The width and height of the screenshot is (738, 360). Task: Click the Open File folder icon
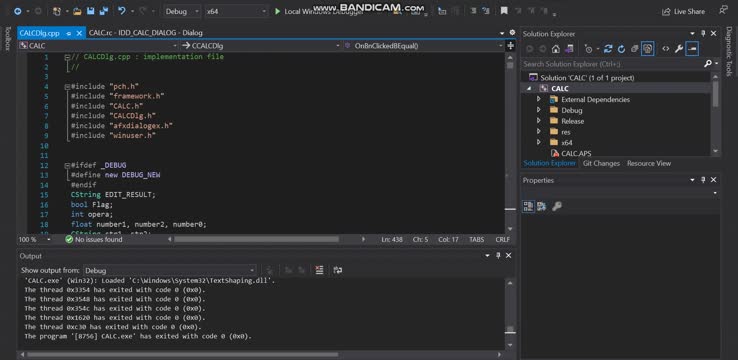coord(78,11)
